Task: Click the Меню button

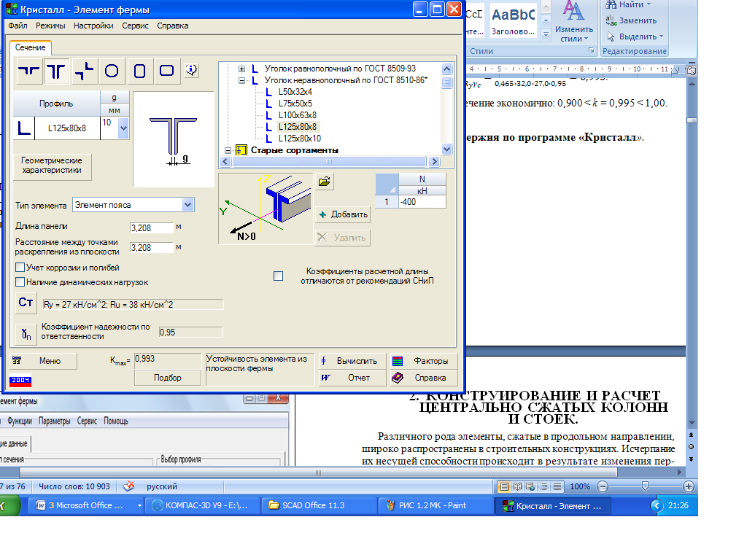Action: tap(43, 361)
